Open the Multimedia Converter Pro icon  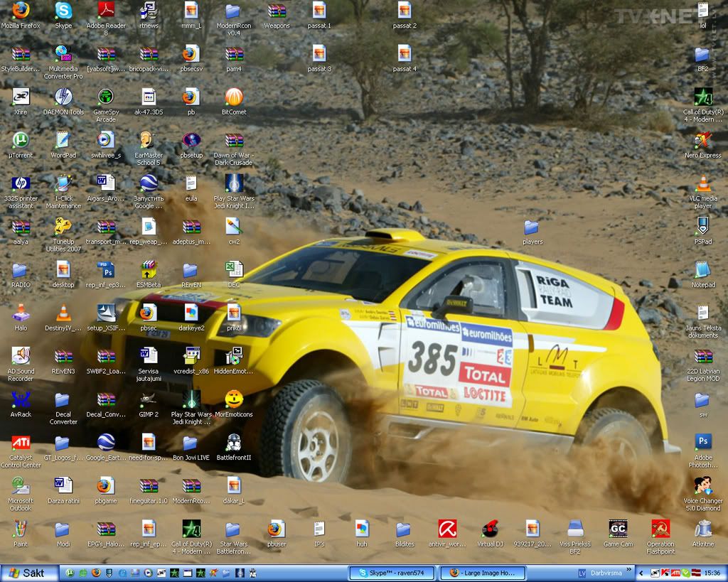(x=63, y=62)
